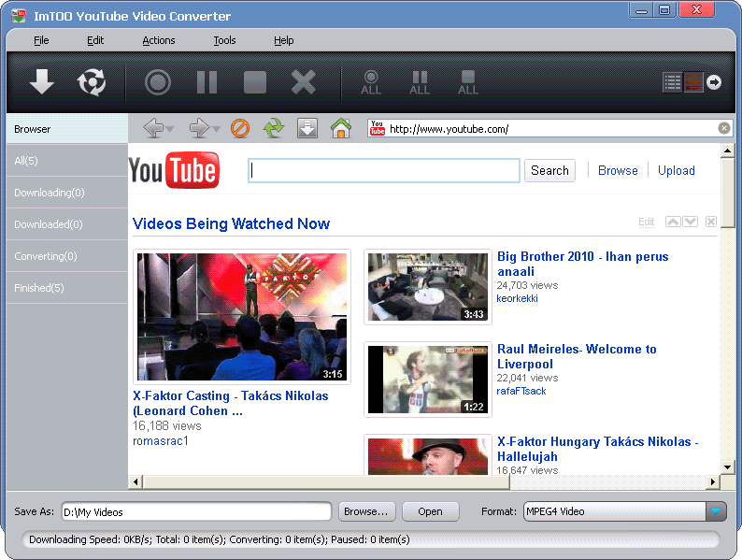Click the horizontal scrollbar right arrow
Viewport: 742px width, 560px height.
(713, 481)
